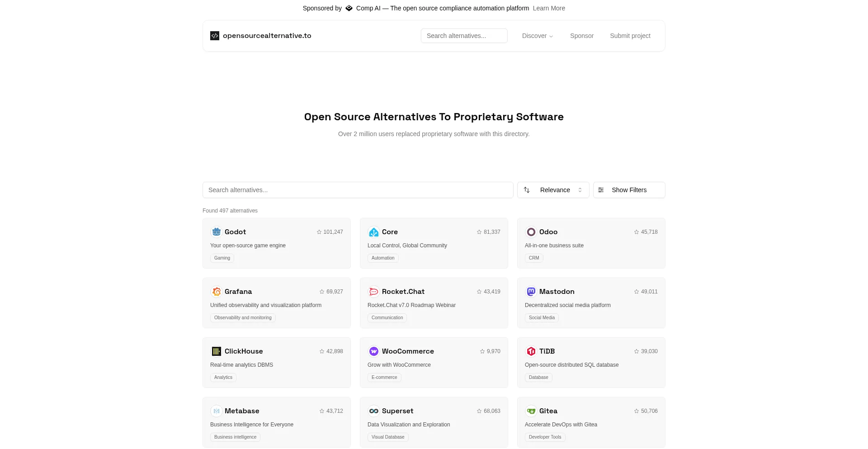The image size is (868, 449).
Task: Click the star icon on Grafana card
Action: (322, 292)
